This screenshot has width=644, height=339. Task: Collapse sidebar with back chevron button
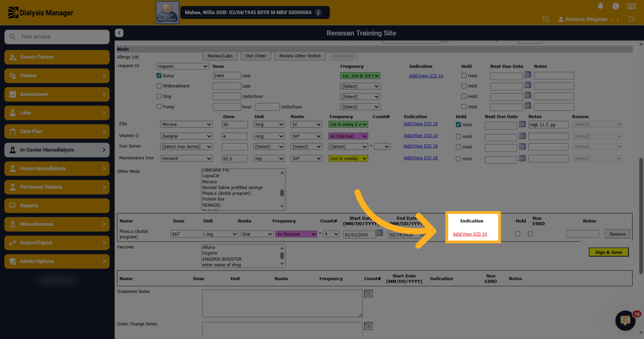119,33
